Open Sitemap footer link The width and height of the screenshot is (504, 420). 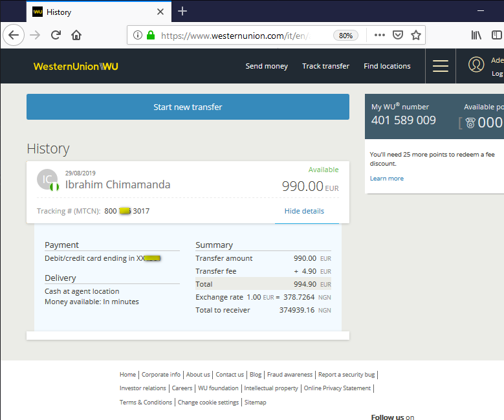pos(255,403)
